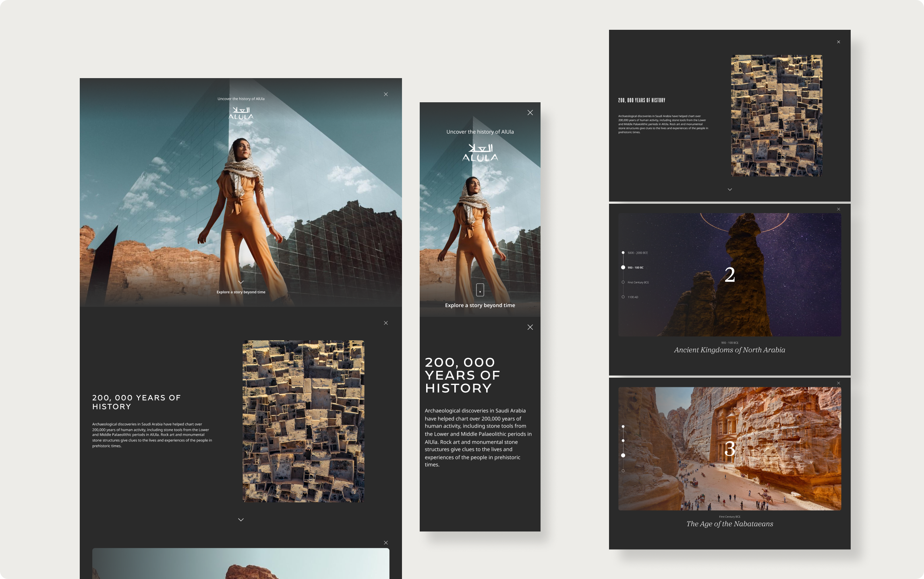This screenshot has height=579, width=924.
Task: Select the '900 - 100 BC' timeline marker
Action: tap(623, 267)
